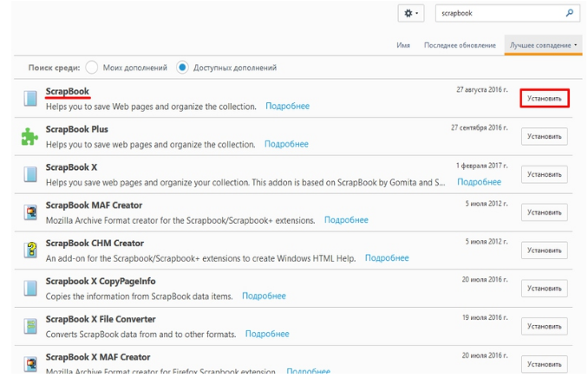
Task: Click description 'Converts ScrapBook data from and to other formats.'
Action: [141, 335]
